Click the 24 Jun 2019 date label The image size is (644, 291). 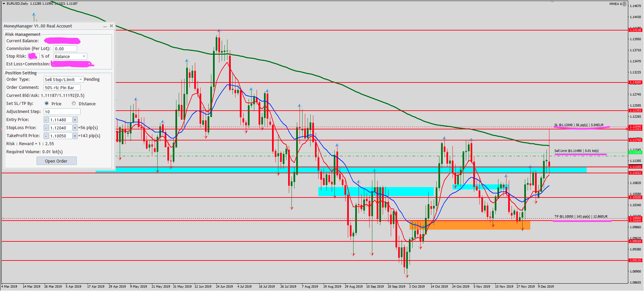[224, 287]
